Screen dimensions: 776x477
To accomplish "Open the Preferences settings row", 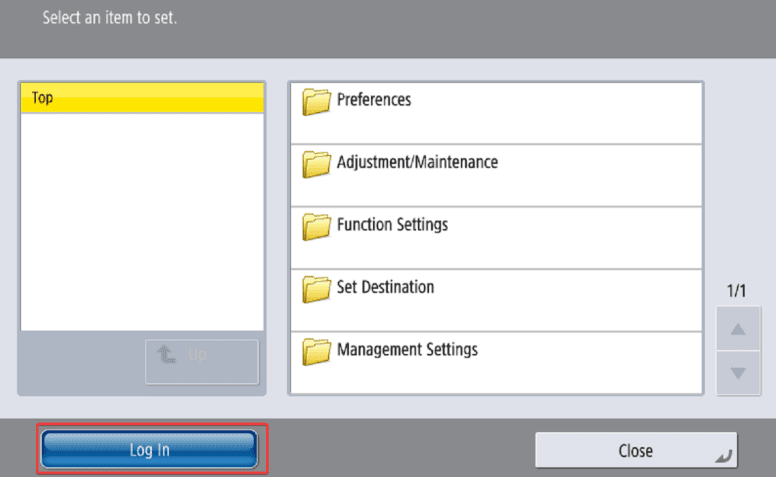I will coord(495,113).
